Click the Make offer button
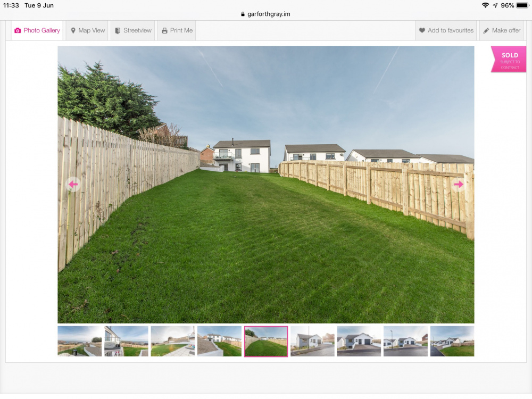Viewport: 532px width, 399px height. coord(502,30)
